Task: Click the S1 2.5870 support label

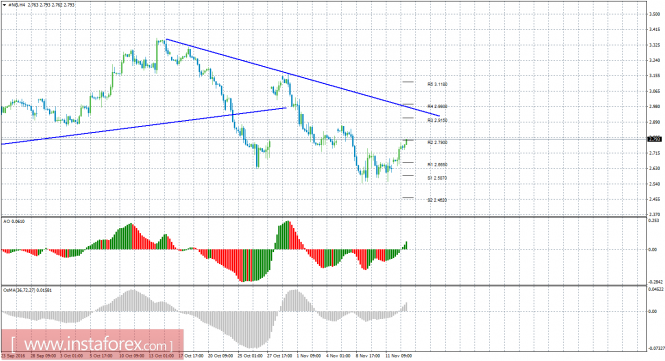Action: [437, 178]
